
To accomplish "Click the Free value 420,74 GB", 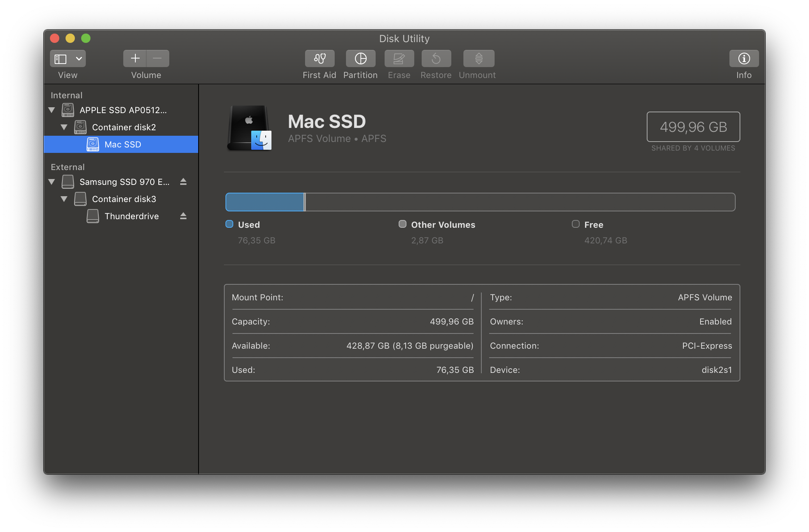I will [606, 240].
